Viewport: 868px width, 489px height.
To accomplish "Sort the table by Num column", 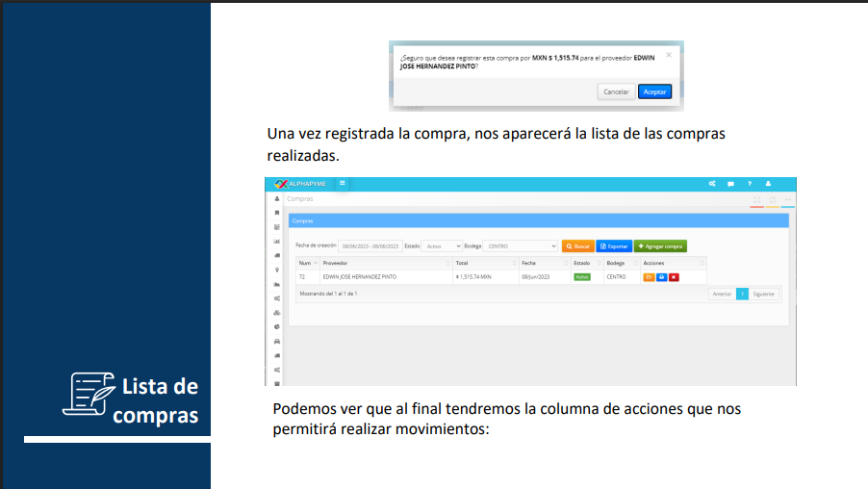I will [307, 263].
